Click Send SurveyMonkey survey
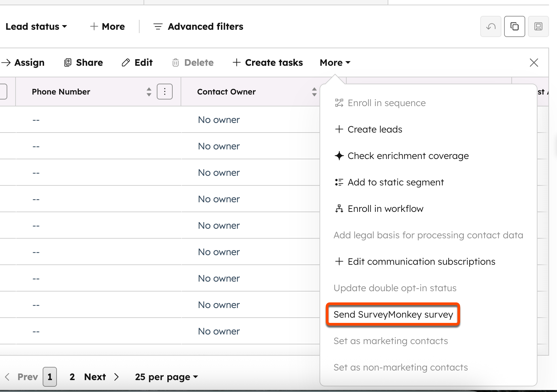The height and width of the screenshot is (392, 557). pos(393,314)
